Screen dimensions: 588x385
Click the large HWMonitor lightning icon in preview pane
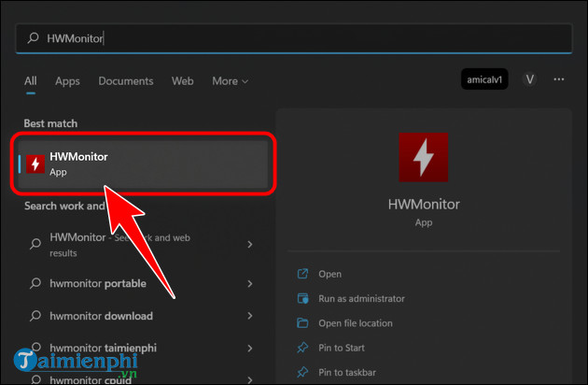pyautogui.click(x=424, y=157)
